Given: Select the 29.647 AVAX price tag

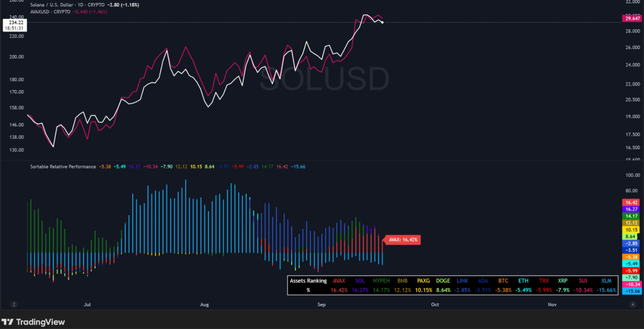Looking at the screenshot, I should [631, 19].
